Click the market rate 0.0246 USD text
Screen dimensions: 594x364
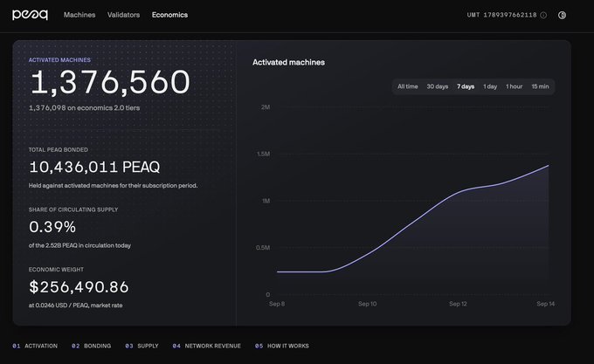click(x=75, y=306)
